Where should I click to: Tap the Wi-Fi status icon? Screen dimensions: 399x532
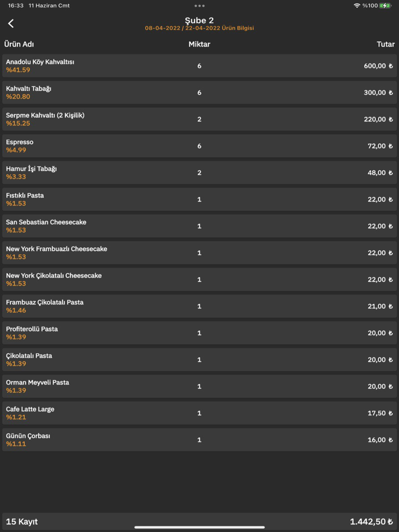(x=357, y=6)
